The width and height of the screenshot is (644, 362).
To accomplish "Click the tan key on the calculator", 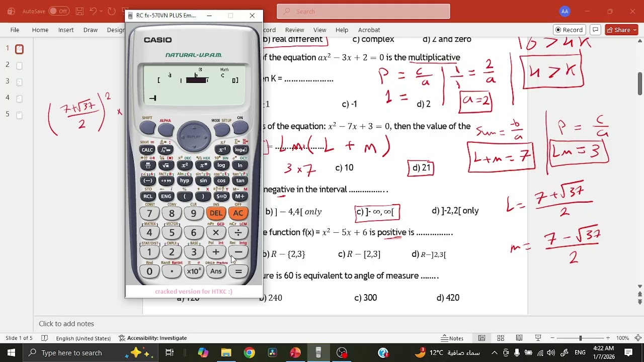I will (x=240, y=181).
